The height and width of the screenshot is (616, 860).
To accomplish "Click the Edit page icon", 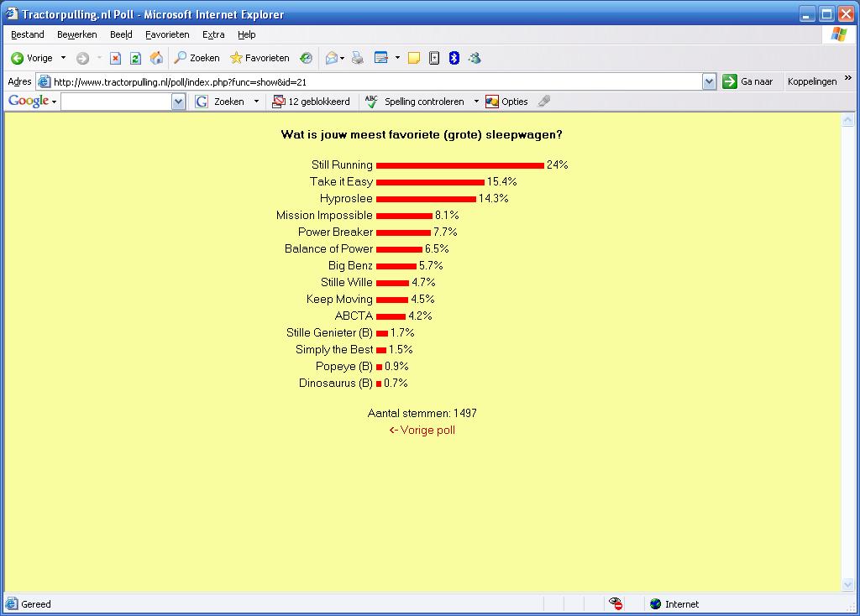I will coord(381,58).
